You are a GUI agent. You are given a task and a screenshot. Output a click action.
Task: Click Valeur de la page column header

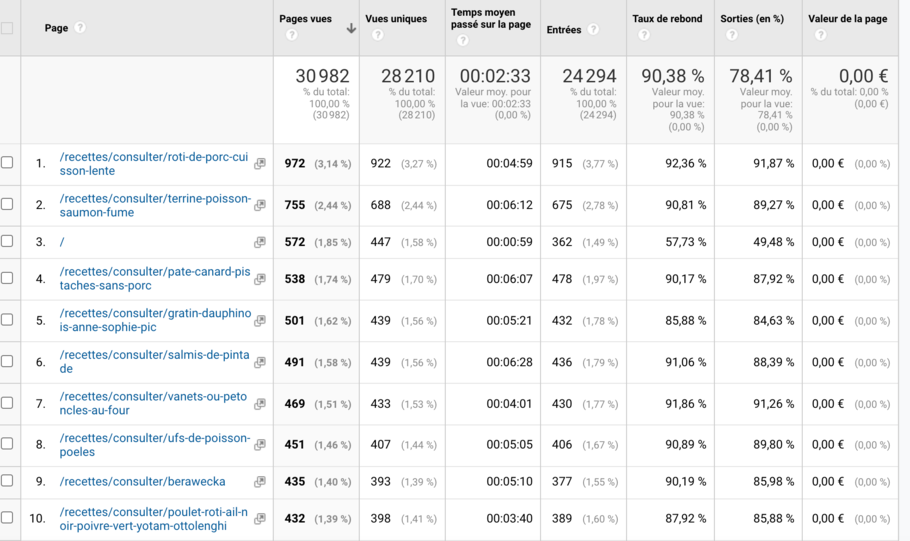[x=847, y=19]
